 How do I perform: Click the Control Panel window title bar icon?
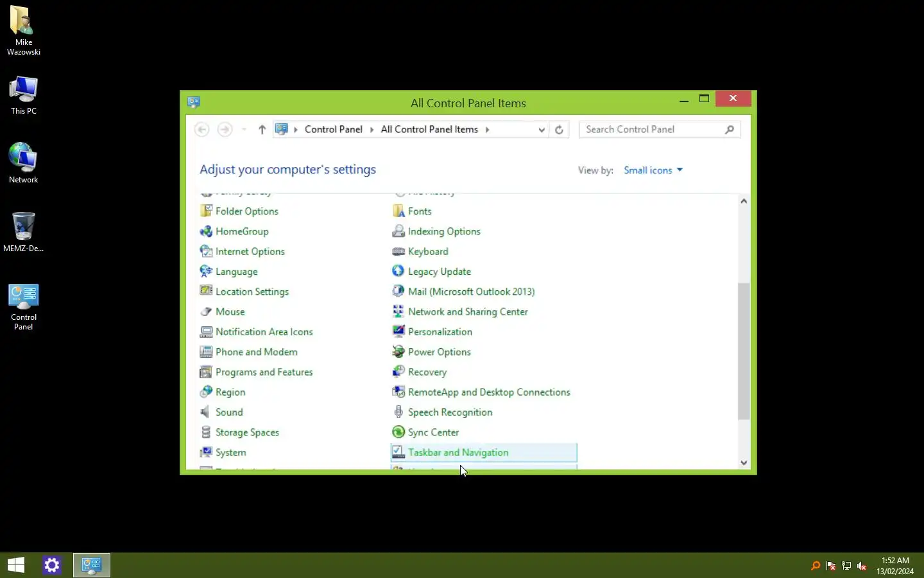click(x=194, y=101)
